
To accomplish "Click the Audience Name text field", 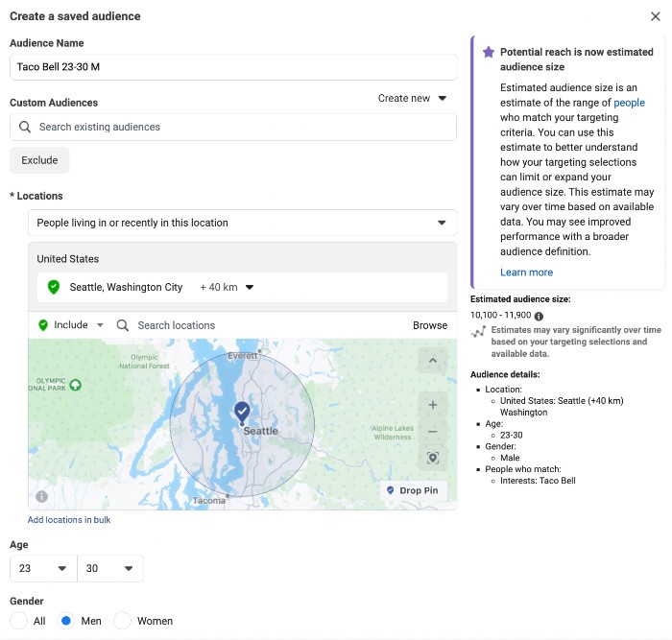I will coord(233,67).
